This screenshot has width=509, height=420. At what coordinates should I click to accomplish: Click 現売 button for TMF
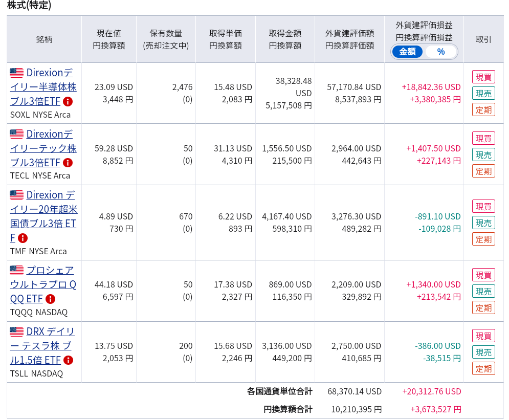click(x=483, y=223)
